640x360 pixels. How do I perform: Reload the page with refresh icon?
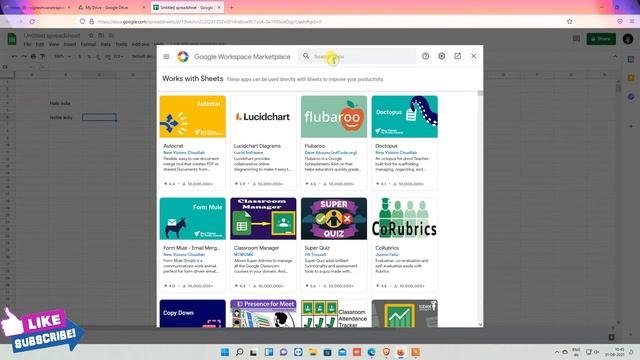32,21
